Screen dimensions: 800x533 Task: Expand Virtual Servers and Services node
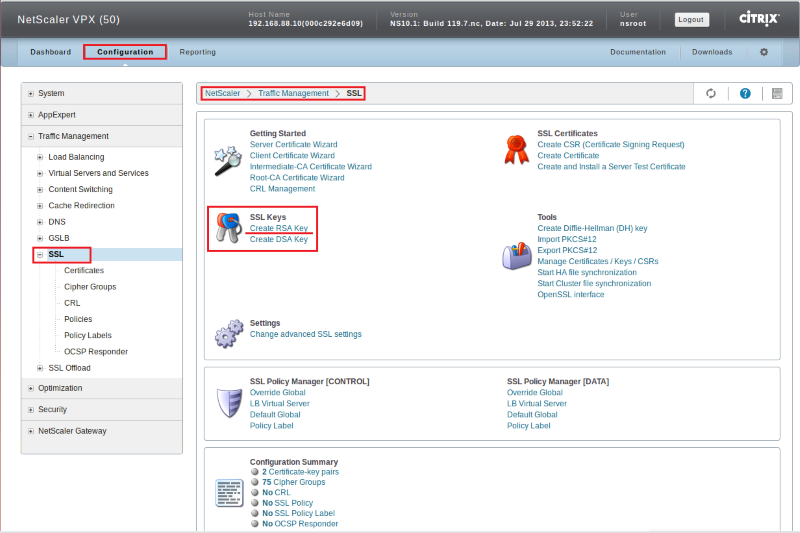point(40,174)
